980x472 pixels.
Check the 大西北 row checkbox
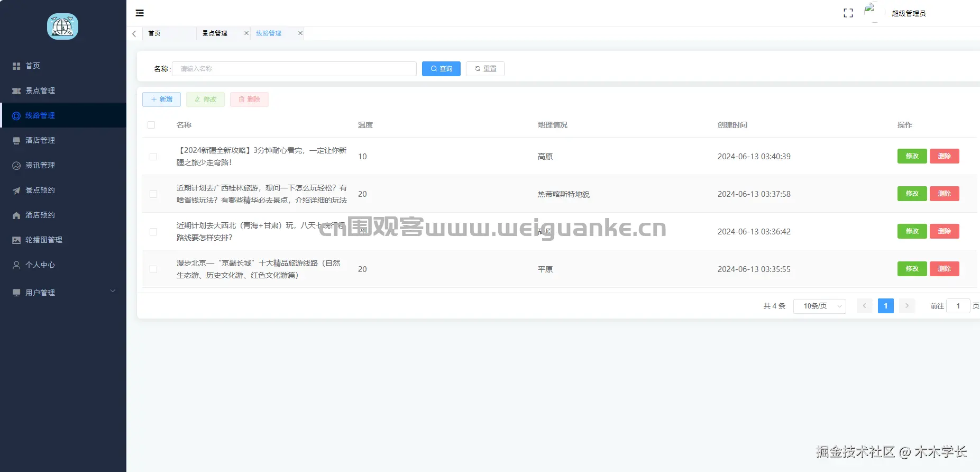pyautogui.click(x=153, y=232)
